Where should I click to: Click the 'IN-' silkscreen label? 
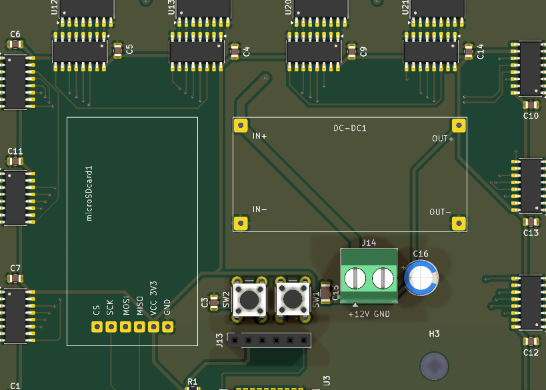click(259, 209)
